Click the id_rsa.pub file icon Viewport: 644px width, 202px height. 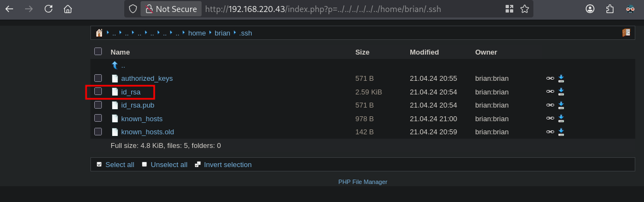pyautogui.click(x=115, y=105)
